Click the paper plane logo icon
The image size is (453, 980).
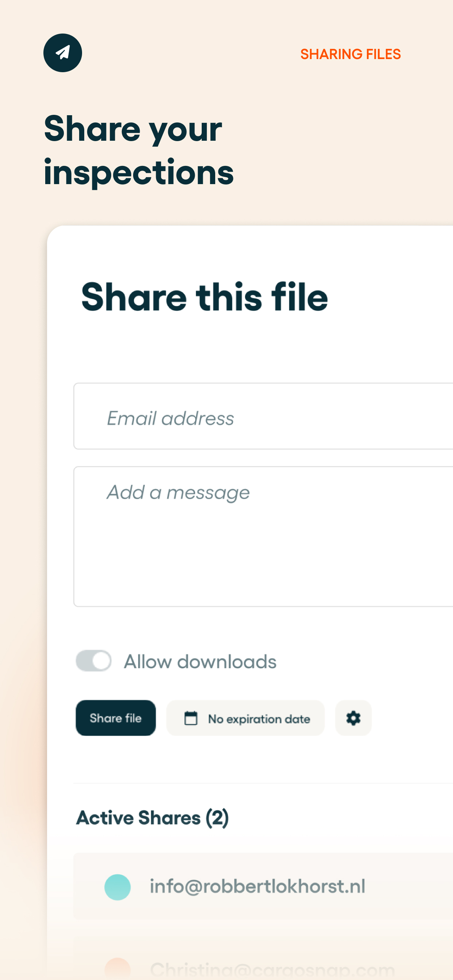pyautogui.click(x=62, y=53)
